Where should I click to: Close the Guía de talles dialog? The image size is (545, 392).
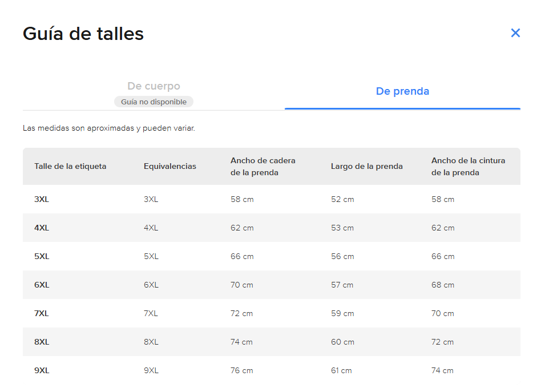[x=515, y=33]
